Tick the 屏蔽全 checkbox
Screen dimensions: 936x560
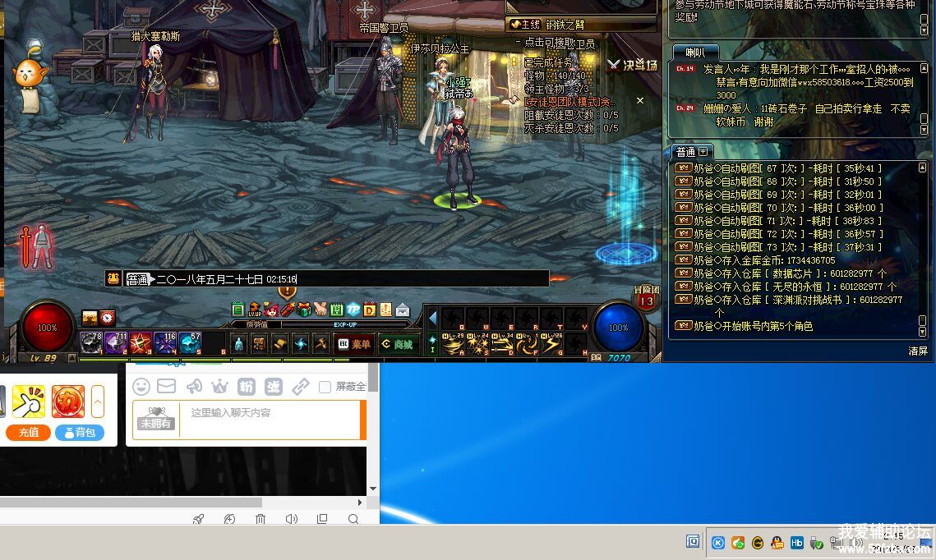(x=325, y=387)
